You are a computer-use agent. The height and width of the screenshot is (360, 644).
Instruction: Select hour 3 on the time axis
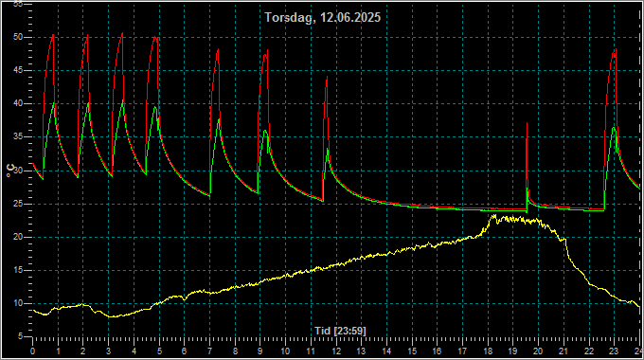pos(108,351)
